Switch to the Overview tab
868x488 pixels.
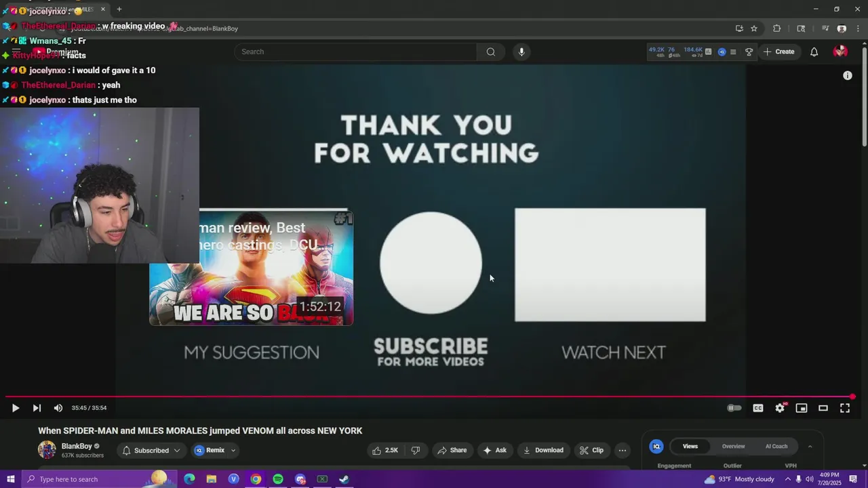point(733,446)
